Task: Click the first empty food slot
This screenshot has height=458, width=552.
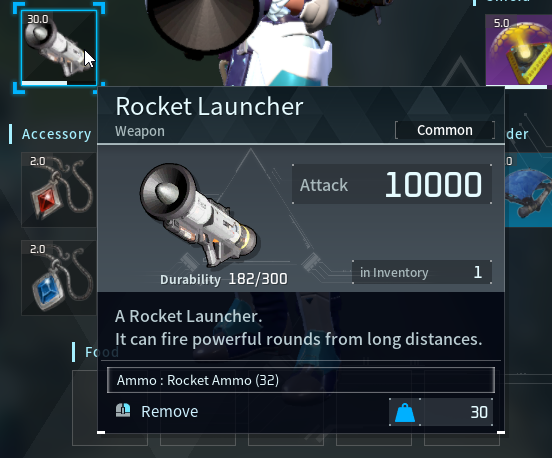Action: point(110,408)
